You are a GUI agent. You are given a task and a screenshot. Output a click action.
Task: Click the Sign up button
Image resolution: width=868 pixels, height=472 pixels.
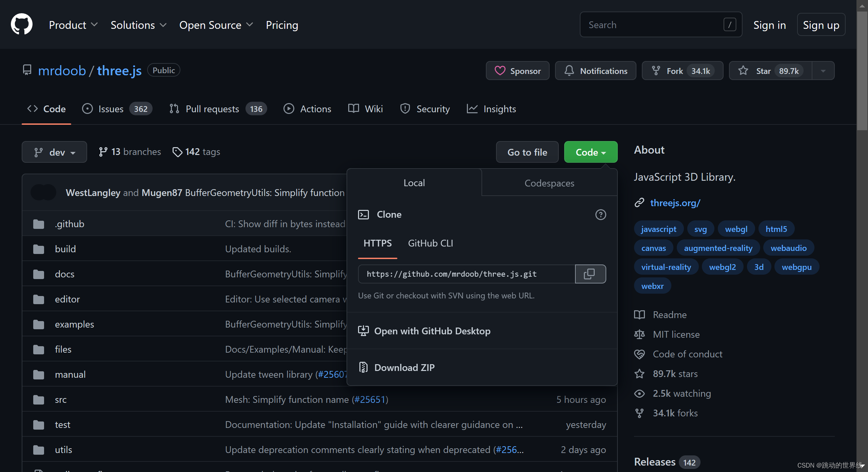821,24
